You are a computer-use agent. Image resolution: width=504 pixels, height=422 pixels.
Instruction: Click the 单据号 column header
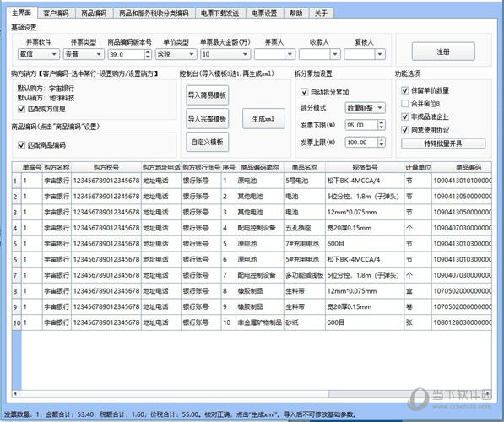[32, 167]
